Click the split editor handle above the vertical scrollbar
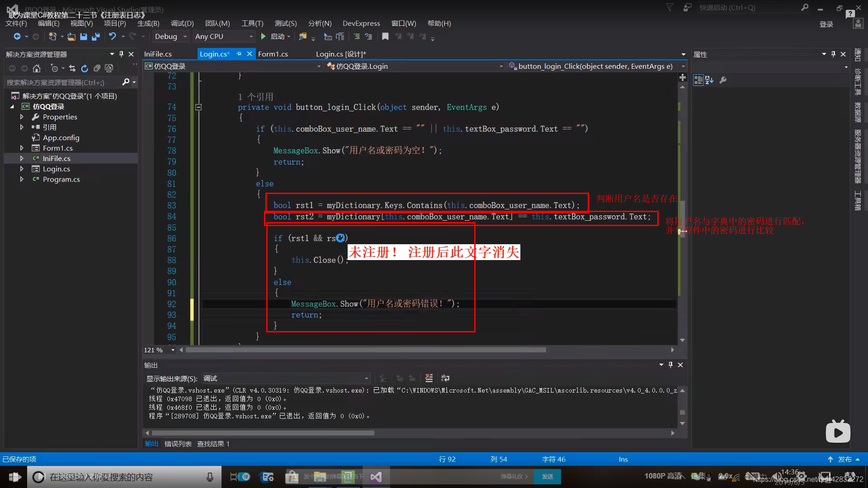The image size is (868, 488). click(683, 78)
